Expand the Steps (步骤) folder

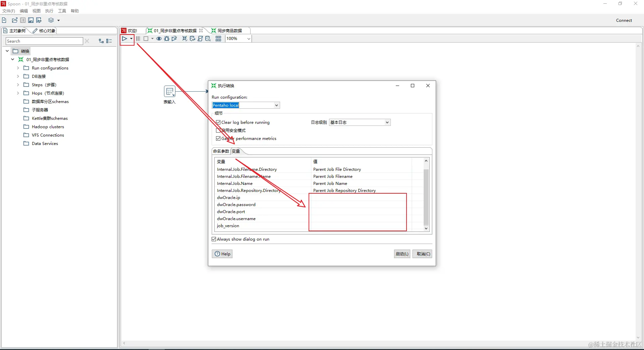[x=18, y=85]
